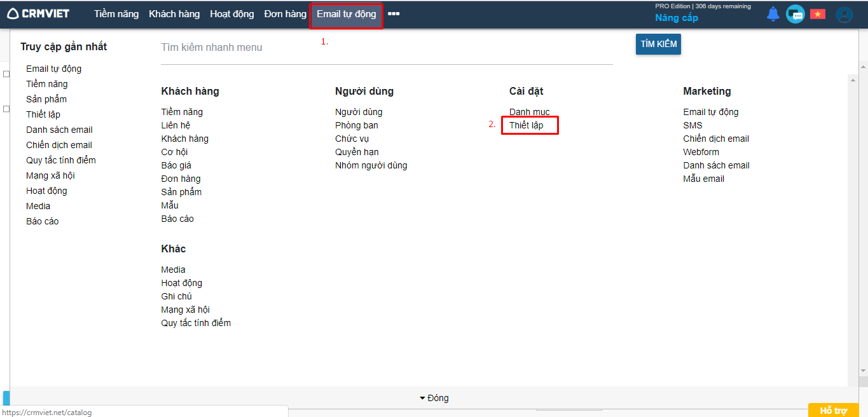Open the Email tự động top menu

point(346,14)
